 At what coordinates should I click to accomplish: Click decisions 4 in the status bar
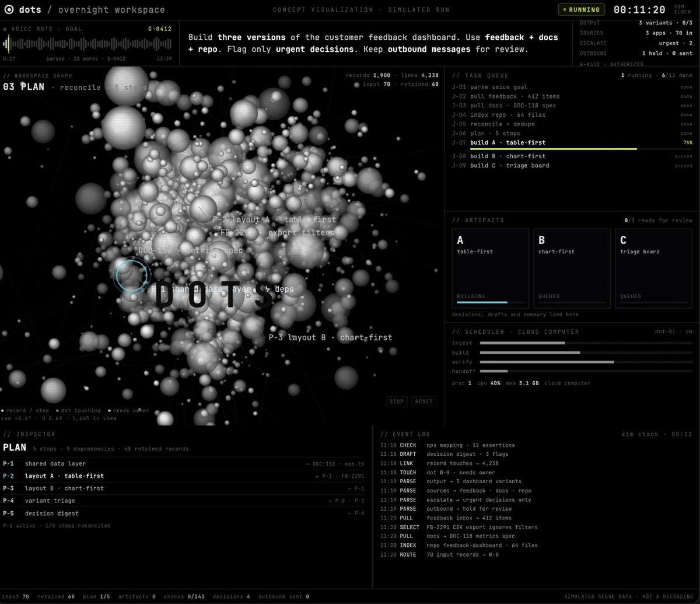coord(232,596)
